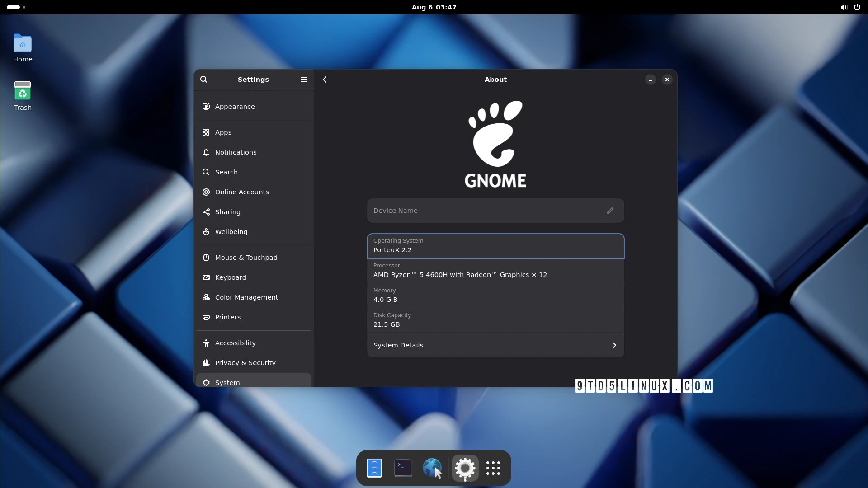Select the Sharing panel
The width and height of the screenshot is (868, 488).
pyautogui.click(x=228, y=212)
